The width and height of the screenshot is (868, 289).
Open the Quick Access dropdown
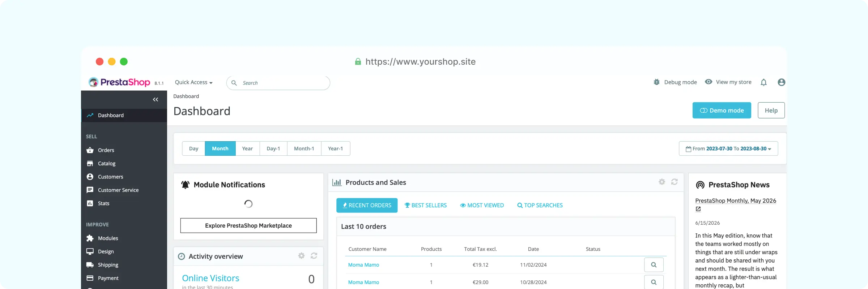pos(193,82)
